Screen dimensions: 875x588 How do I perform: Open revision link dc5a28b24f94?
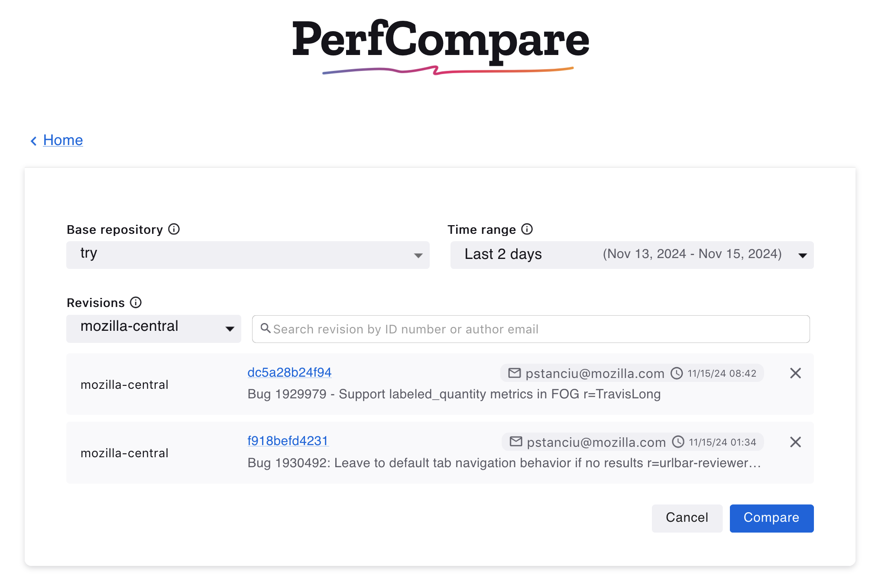point(289,372)
